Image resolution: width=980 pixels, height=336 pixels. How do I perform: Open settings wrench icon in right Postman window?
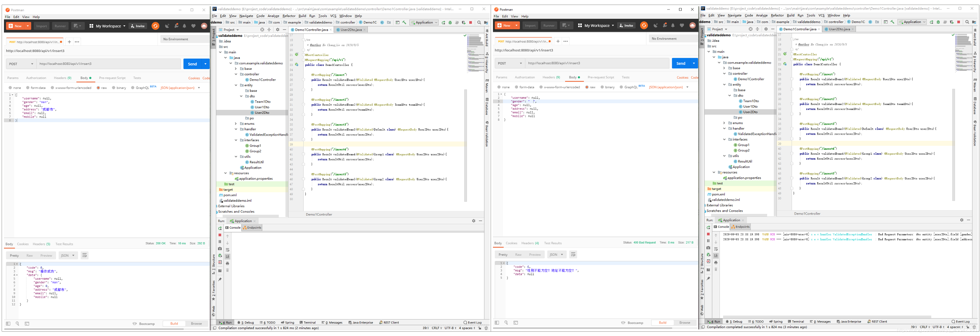point(665,25)
